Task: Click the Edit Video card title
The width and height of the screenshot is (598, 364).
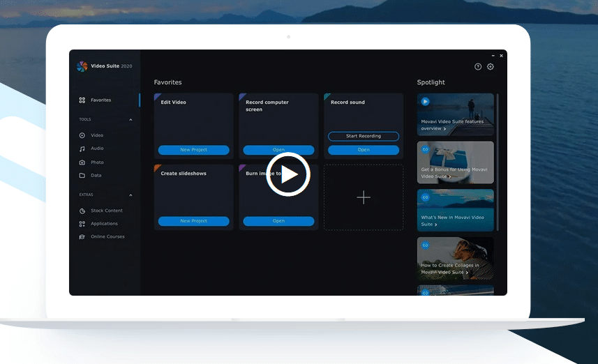Action: point(174,102)
